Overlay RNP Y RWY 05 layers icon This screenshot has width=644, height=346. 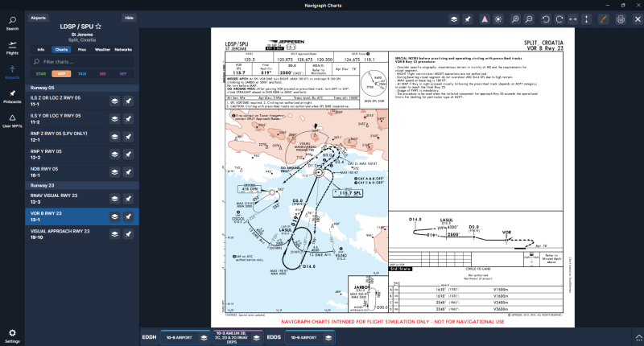114,154
